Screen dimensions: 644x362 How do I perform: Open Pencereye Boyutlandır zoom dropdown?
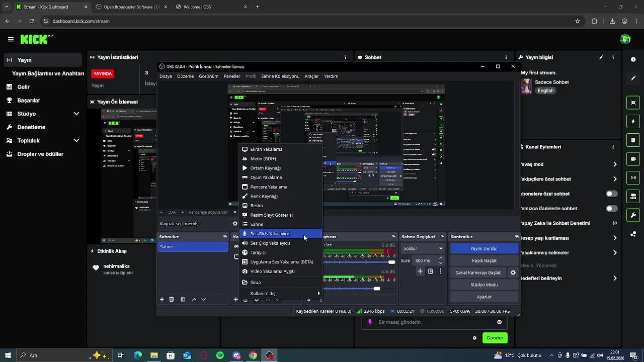(234, 212)
